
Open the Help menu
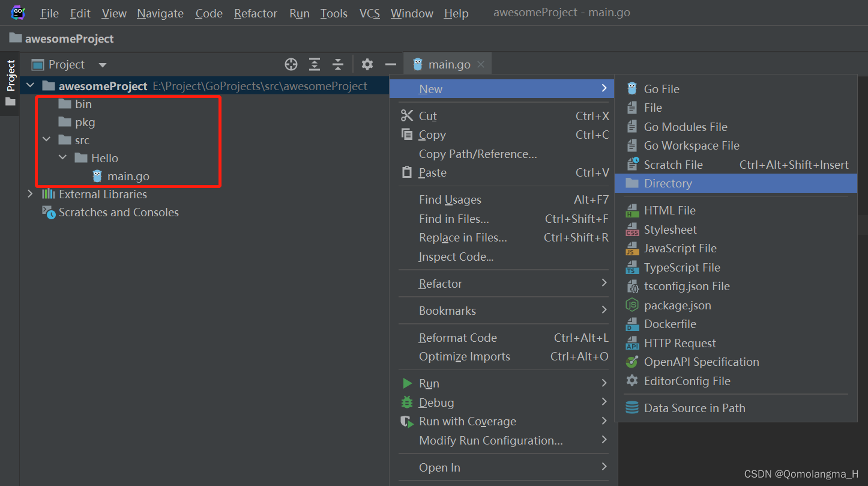[456, 13]
